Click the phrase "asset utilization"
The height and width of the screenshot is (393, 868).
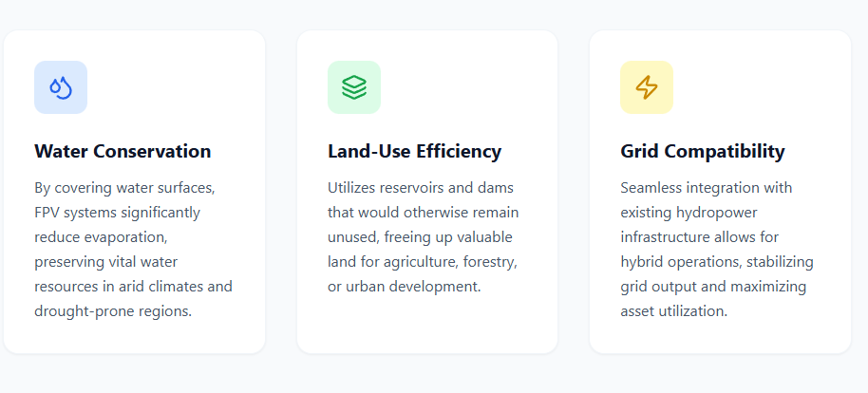coord(674,310)
